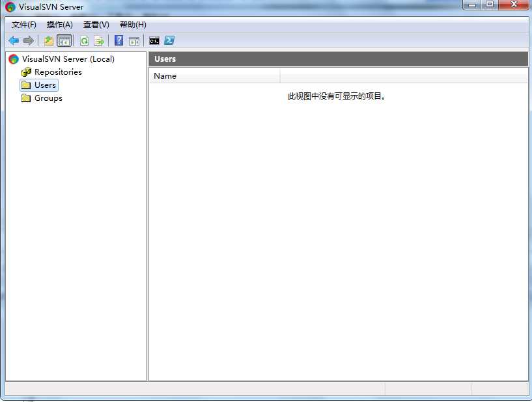Image resolution: width=532 pixels, height=402 pixels.
Task: Select VisualSVN Server (Local) tree root
Action: (x=68, y=59)
